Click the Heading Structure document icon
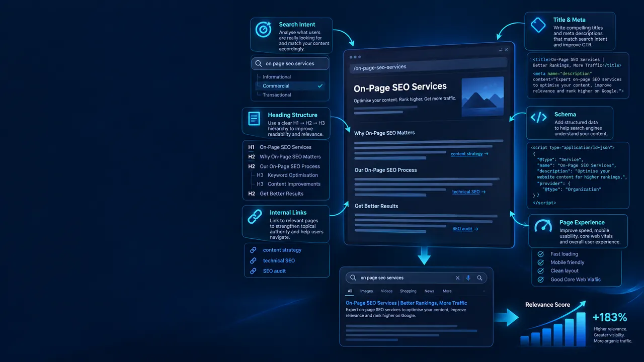 click(x=255, y=119)
